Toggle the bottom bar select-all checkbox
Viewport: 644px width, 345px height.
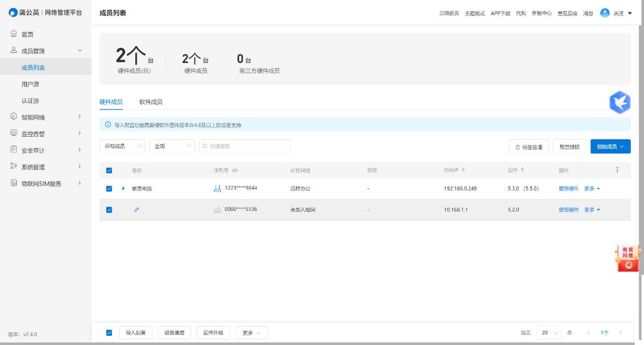coord(109,333)
